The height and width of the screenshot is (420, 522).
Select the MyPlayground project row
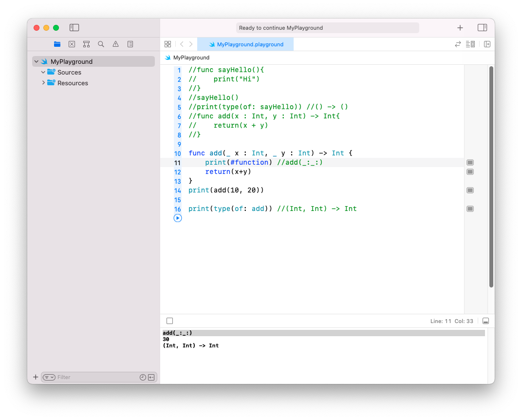tap(93, 61)
